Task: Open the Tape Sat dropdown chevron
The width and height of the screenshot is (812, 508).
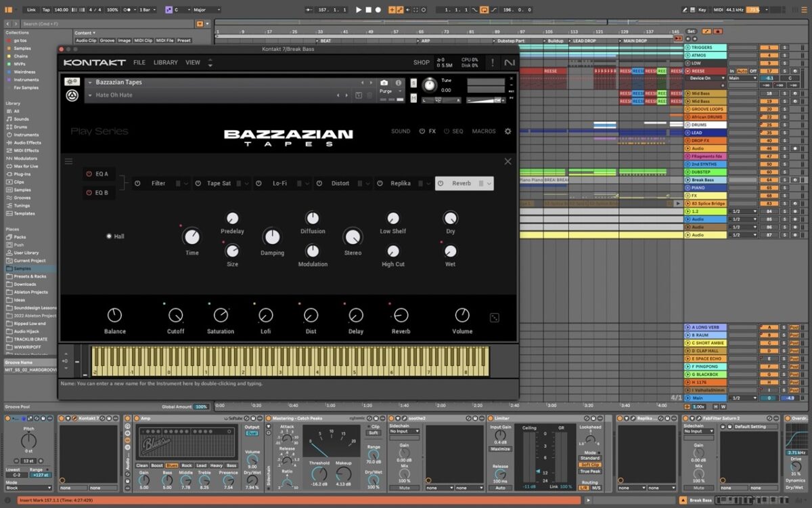Action: pyautogui.click(x=248, y=184)
